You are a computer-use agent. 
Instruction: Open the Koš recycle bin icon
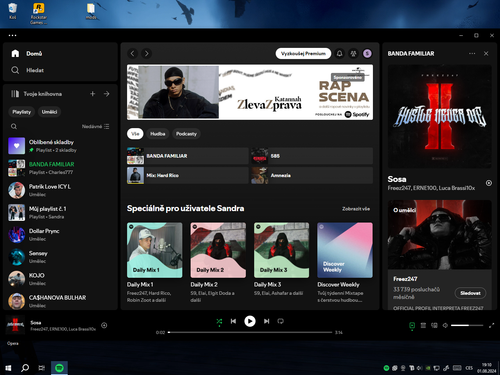(13, 11)
